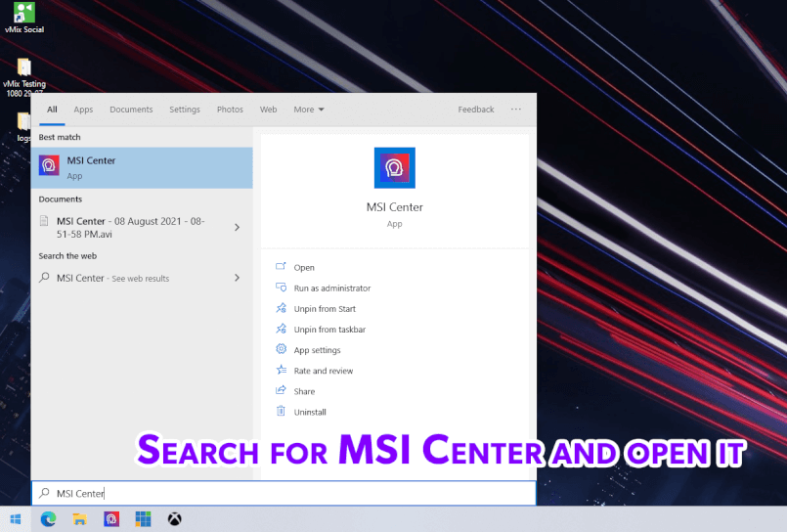Expand the More filter dropdown
This screenshot has width=787, height=532.
coord(309,110)
